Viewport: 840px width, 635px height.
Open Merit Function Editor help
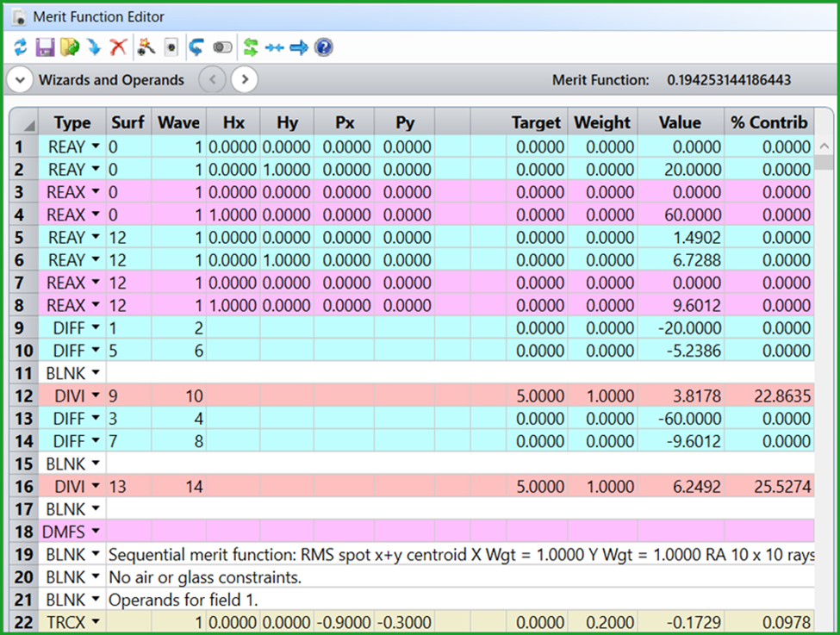point(322,47)
